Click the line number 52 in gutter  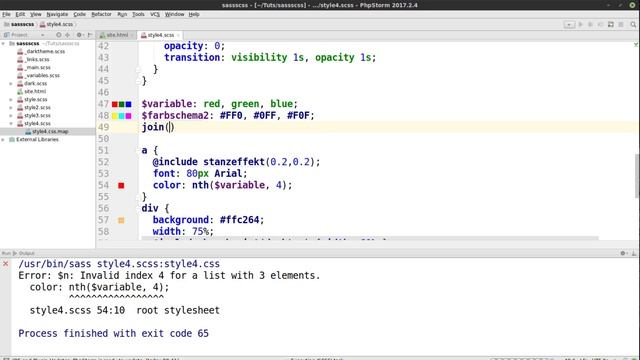click(x=104, y=162)
